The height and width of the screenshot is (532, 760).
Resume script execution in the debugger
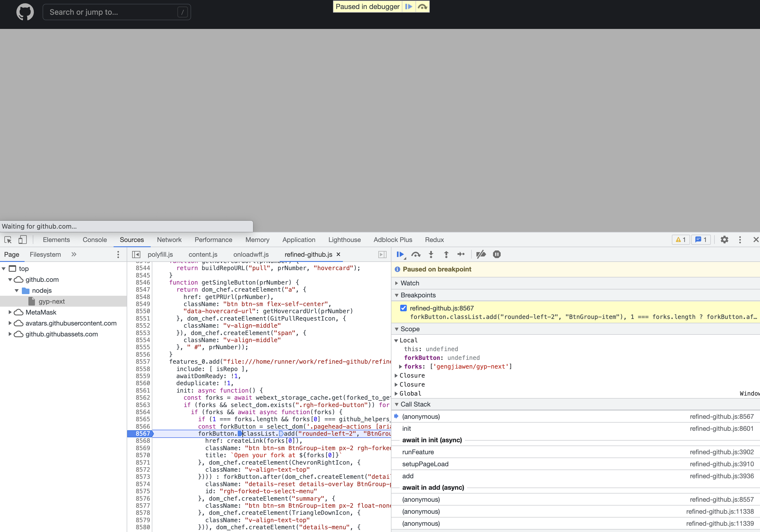[400, 255]
